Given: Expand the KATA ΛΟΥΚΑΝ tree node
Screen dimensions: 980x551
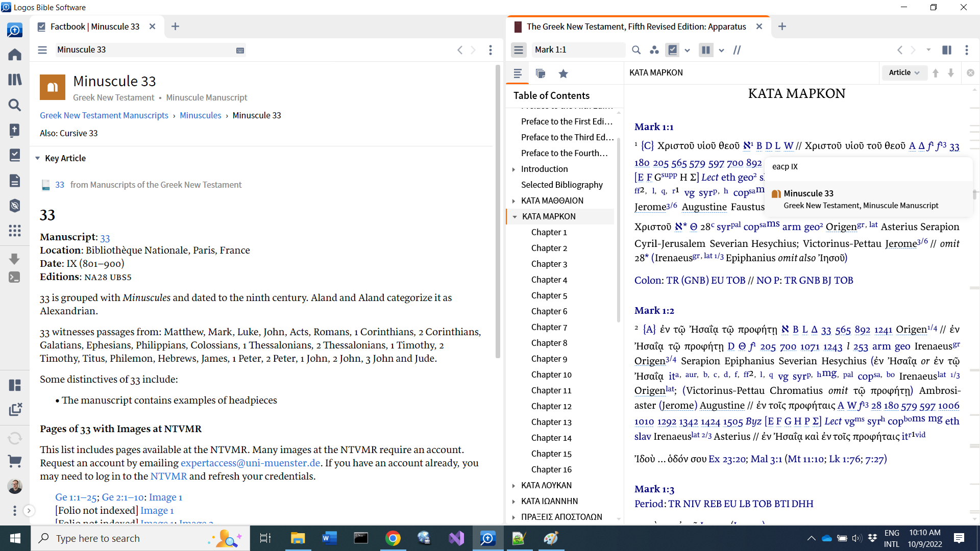Looking at the screenshot, I should [x=513, y=486].
